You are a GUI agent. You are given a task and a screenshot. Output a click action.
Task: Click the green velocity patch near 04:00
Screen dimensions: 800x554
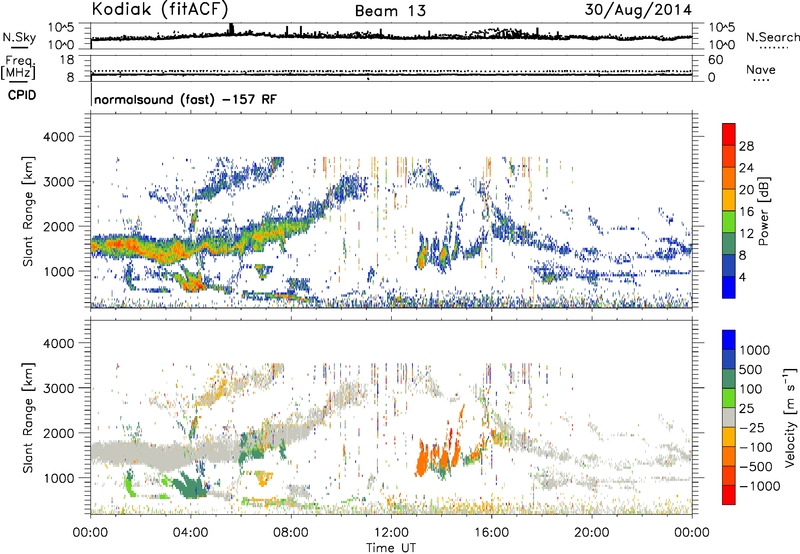[x=191, y=485]
